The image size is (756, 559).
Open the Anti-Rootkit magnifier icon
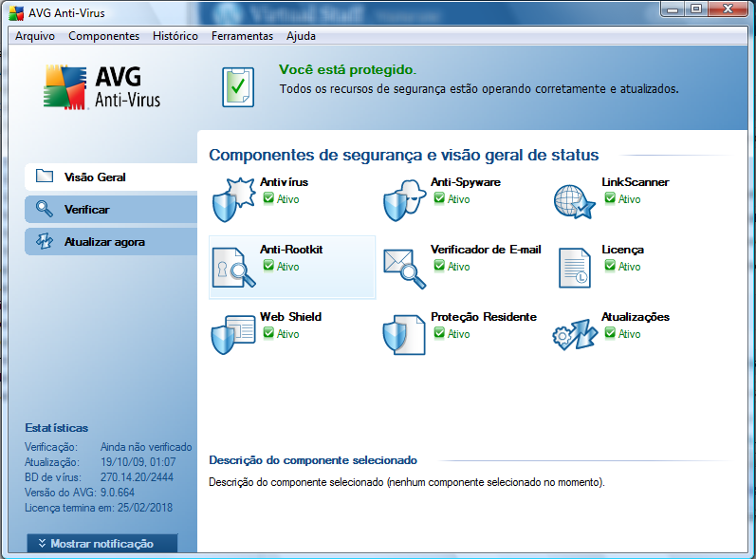click(234, 268)
